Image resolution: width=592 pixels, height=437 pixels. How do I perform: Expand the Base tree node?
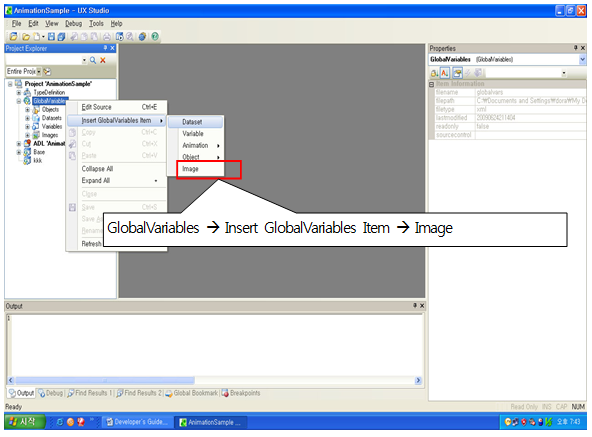point(18,152)
